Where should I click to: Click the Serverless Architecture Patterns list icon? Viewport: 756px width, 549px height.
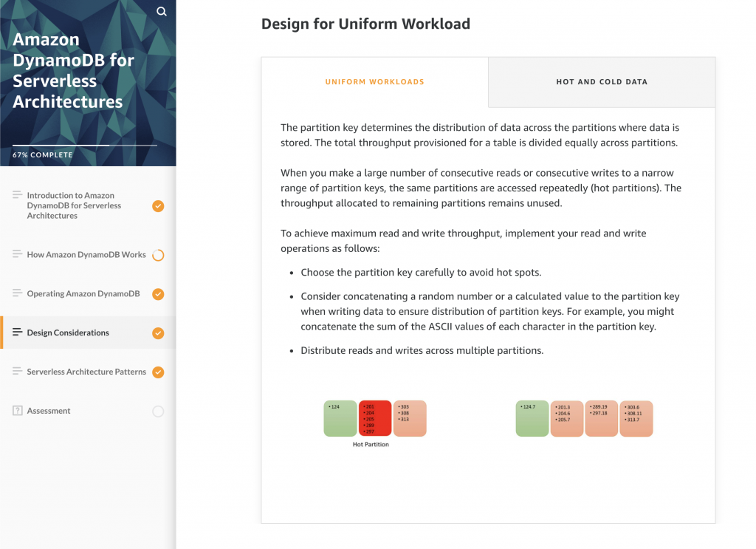pyautogui.click(x=17, y=372)
